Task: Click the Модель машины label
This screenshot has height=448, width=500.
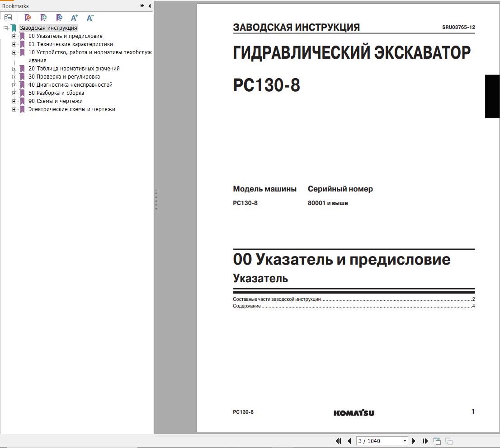Action: (264, 189)
